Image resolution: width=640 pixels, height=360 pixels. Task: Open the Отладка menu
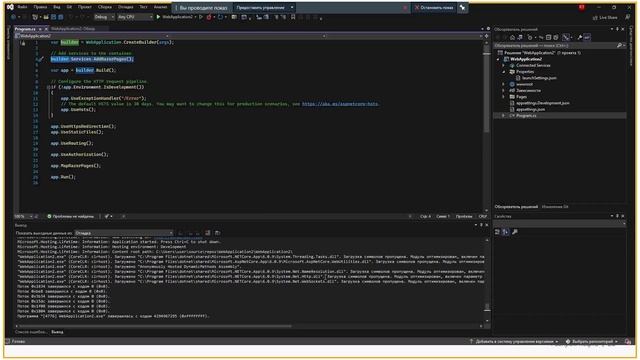click(x=125, y=7)
